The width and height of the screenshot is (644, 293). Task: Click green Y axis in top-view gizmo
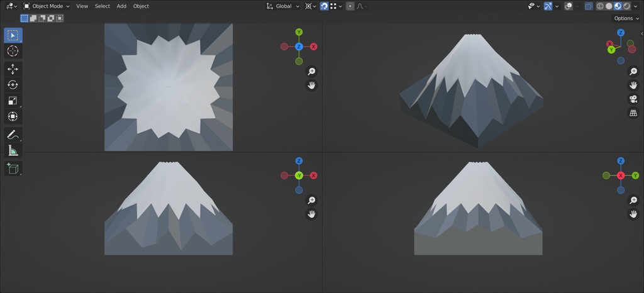tap(299, 32)
